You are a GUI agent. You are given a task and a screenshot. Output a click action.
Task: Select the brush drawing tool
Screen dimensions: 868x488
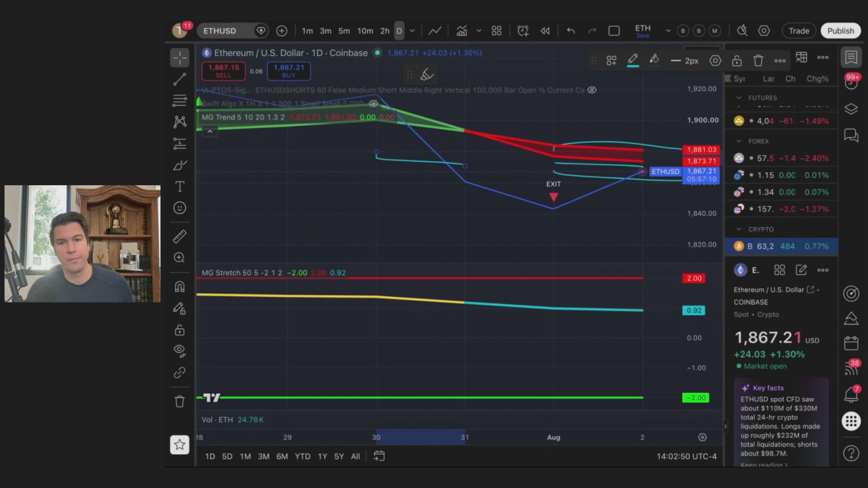point(179,165)
